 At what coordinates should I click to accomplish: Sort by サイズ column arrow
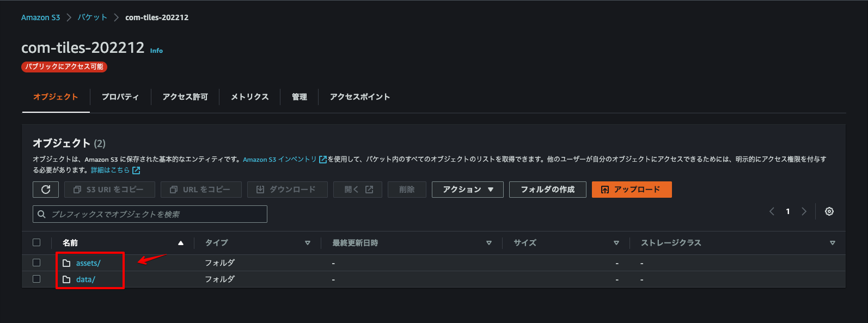point(616,243)
